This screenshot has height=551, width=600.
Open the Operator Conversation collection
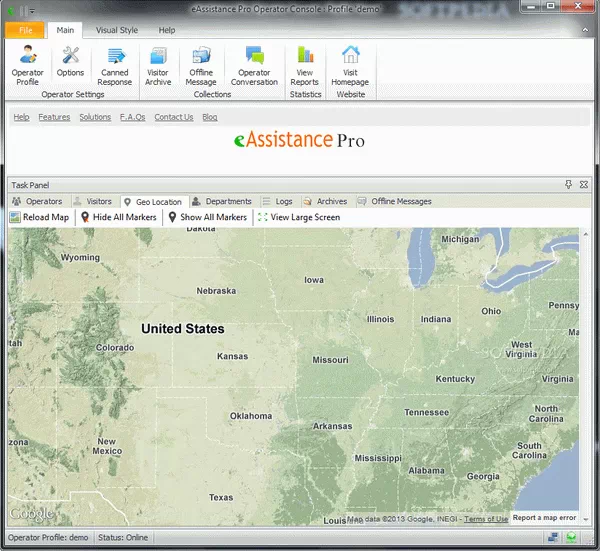[x=254, y=65]
